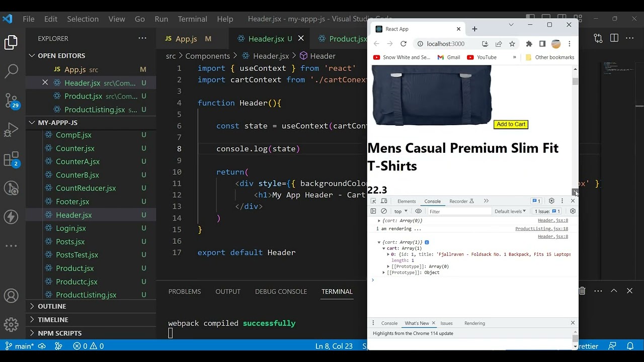Click the 1 Issue button in Console
This screenshot has height=362, width=644.
point(547,211)
